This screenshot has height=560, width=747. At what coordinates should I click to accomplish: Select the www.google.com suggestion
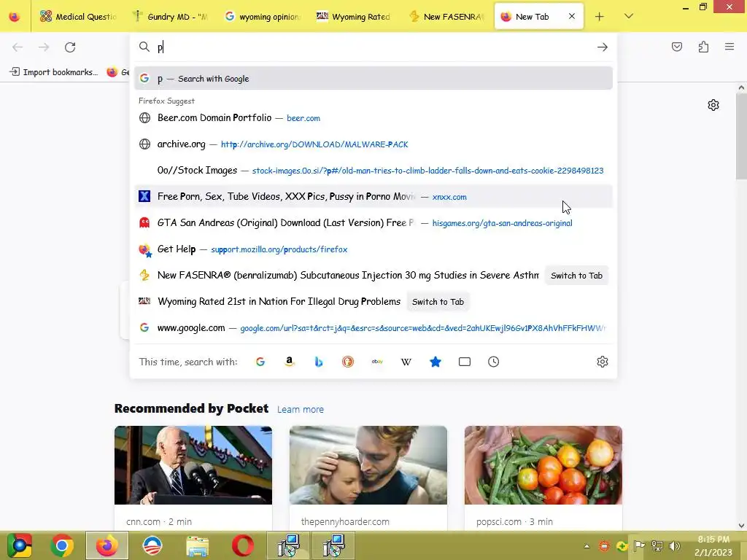click(x=373, y=327)
